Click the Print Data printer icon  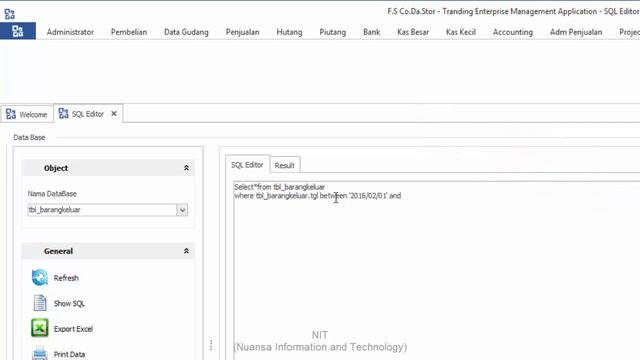click(x=40, y=353)
